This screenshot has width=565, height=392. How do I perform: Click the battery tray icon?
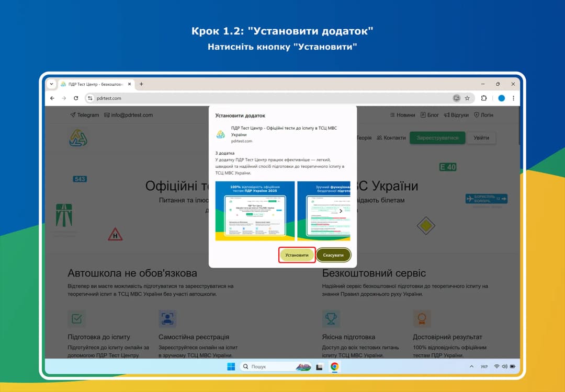point(512,366)
